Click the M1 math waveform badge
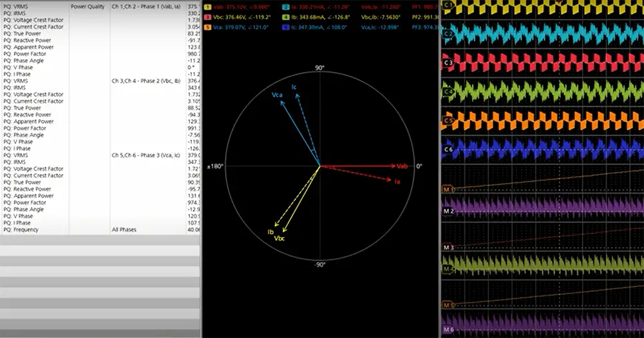Viewport: 644px width, 338px height. [x=448, y=189]
